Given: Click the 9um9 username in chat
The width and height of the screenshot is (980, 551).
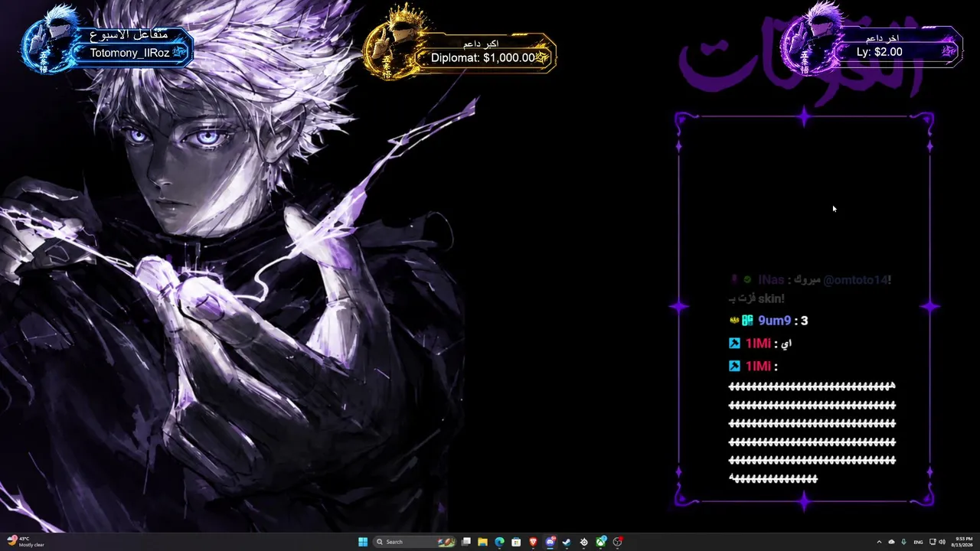Looking at the screenshot, I should point(774,321).
